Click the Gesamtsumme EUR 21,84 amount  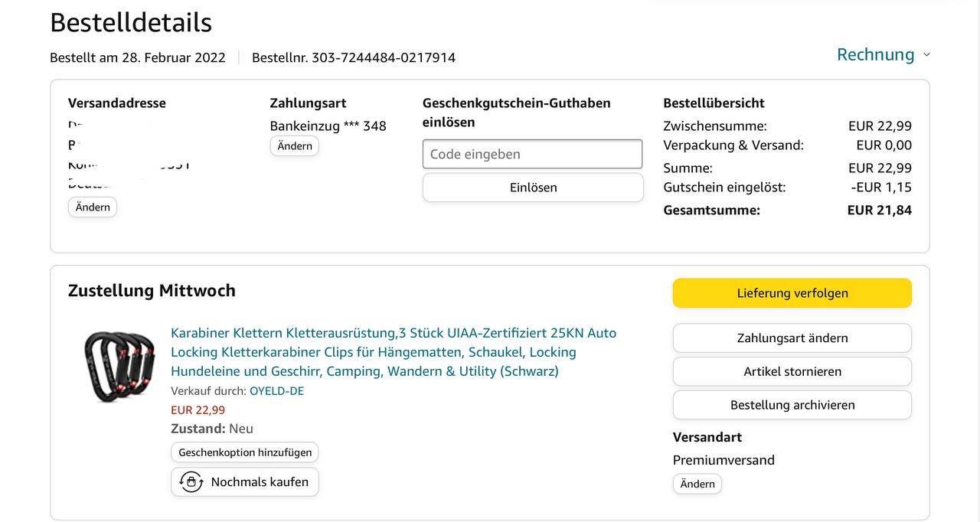tap(879, 210)
